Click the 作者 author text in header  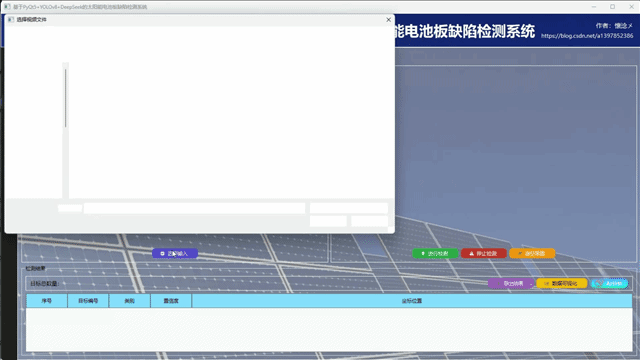pyautogui.click(x=614, y=26)
